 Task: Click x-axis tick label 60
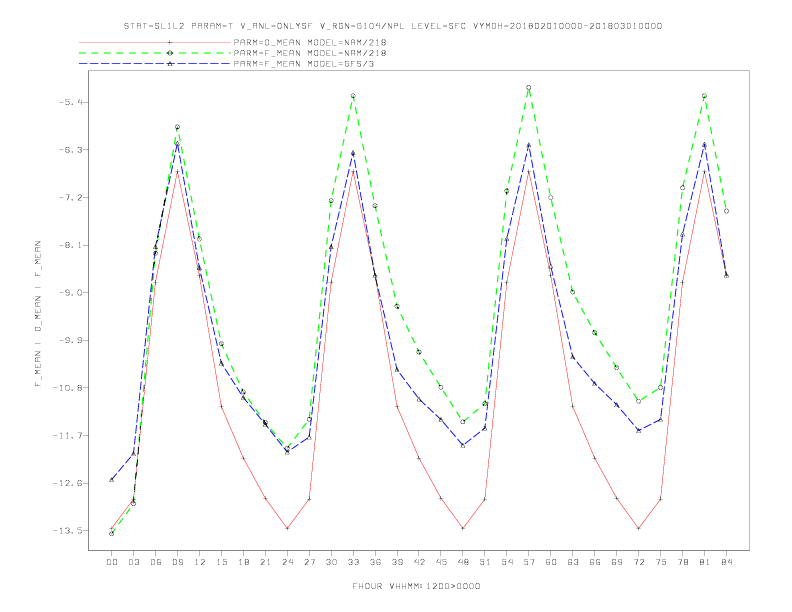click(551, 562)
